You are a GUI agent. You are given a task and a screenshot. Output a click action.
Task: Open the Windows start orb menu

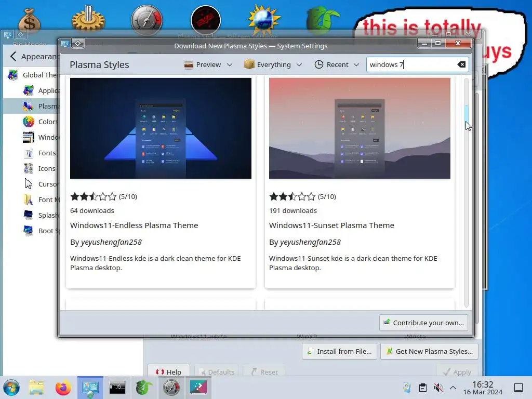click(x=11, y=388)
